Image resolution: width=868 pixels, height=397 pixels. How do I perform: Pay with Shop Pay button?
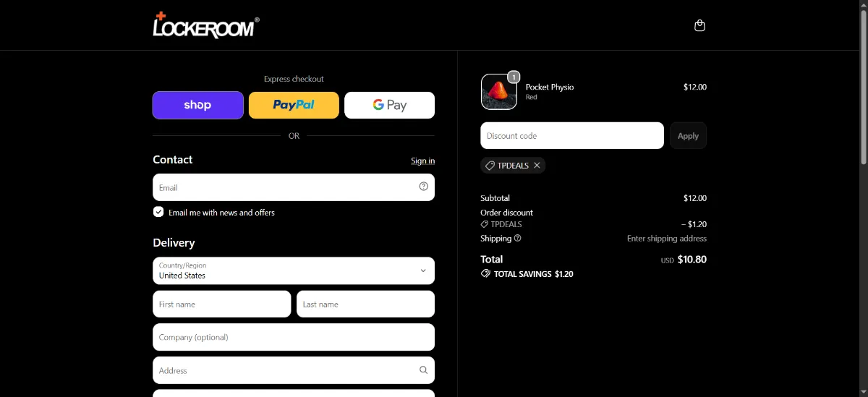[x=198, y=105]
